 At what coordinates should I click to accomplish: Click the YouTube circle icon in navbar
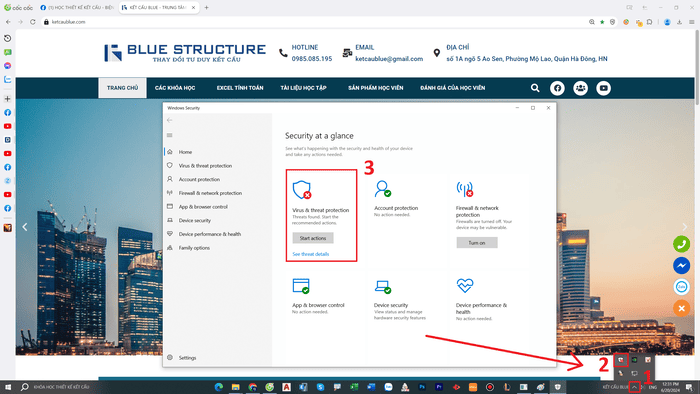604,88
